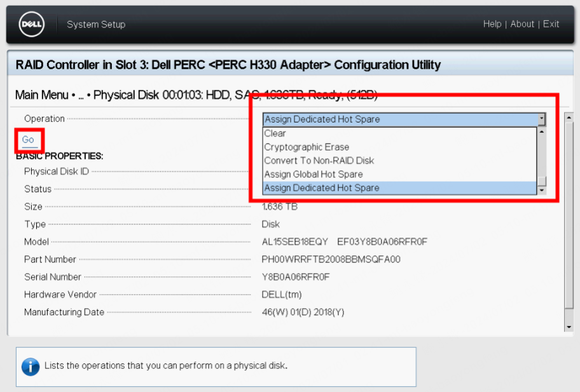Click the Physical Disk ID label
The height and width of the screenshot is (392, 580).
click(57, 172)
